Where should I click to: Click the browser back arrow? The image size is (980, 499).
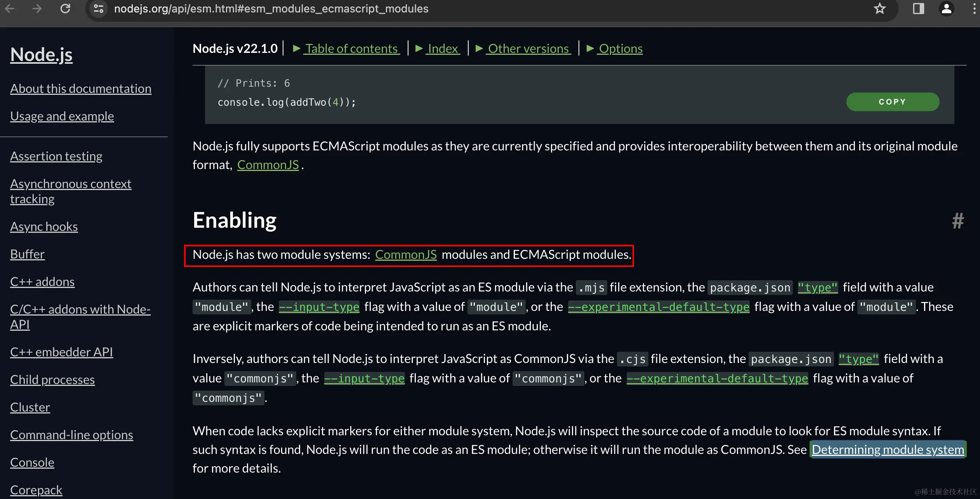coord(10,9)
